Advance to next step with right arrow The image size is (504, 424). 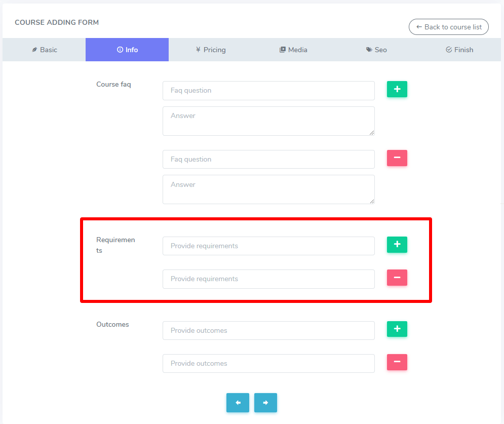coord(265,403)
